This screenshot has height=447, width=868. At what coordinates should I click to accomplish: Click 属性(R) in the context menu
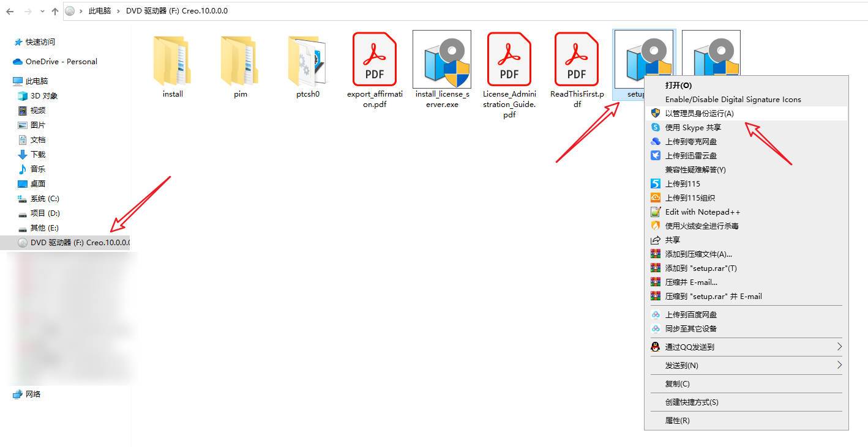(x=677, y=420)
